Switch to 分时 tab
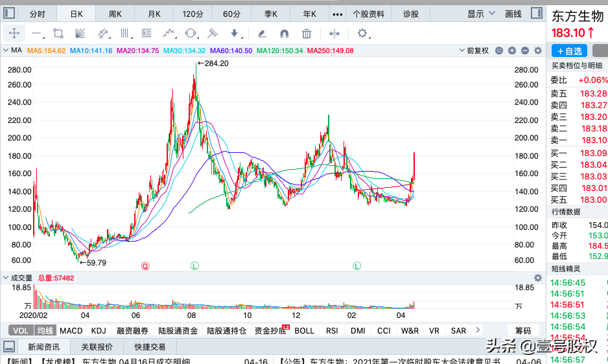The width and height of the screenshot is (608, 364). [x=37, y=14]
